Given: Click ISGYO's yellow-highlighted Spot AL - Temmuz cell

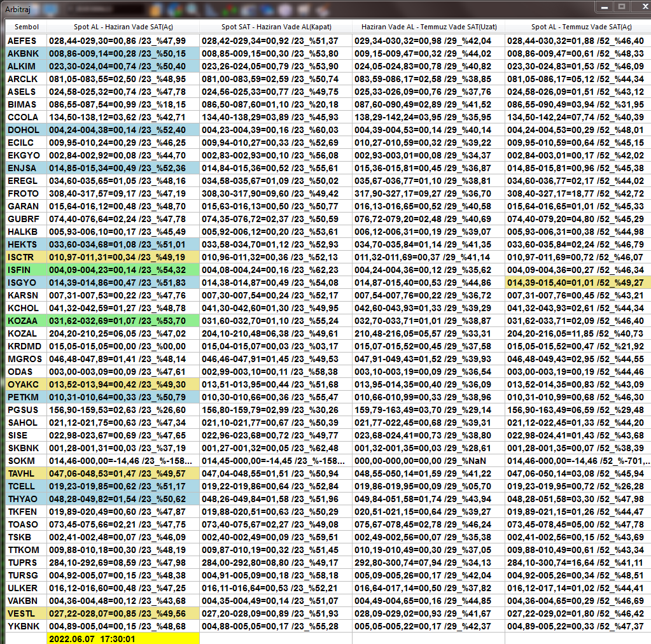Looking at the screenshot, I should pos(578,283).
